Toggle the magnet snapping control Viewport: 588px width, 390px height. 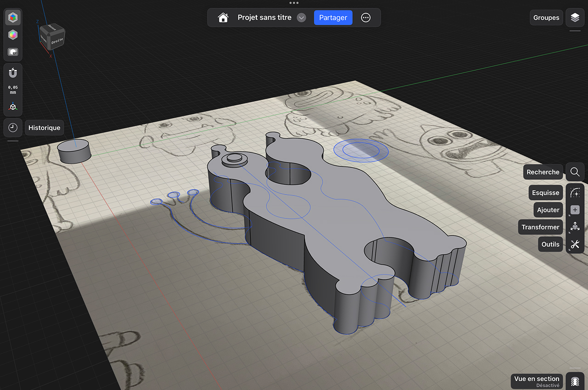13,73
